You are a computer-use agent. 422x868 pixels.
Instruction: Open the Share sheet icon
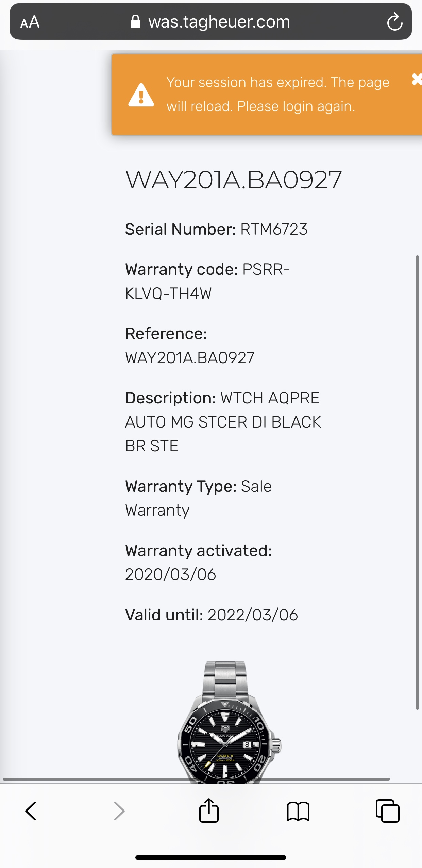[x=209, y=810]
